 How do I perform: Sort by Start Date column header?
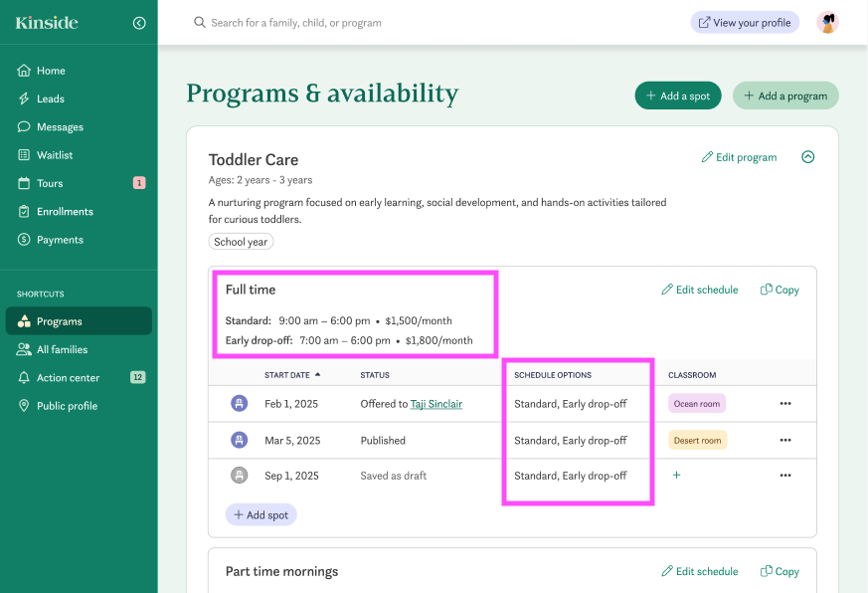pyautogui.click(x=292, y=375)
